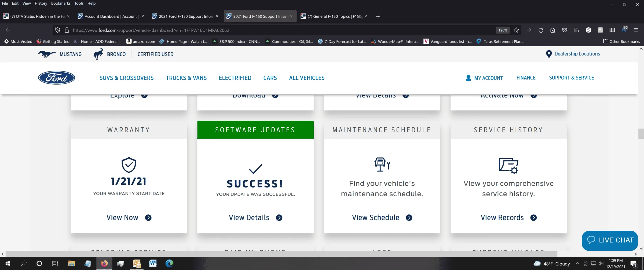The image size is (644, 270).
Task: Close the active Ford F-150 Support tab
Action: [x=291, y=16]
